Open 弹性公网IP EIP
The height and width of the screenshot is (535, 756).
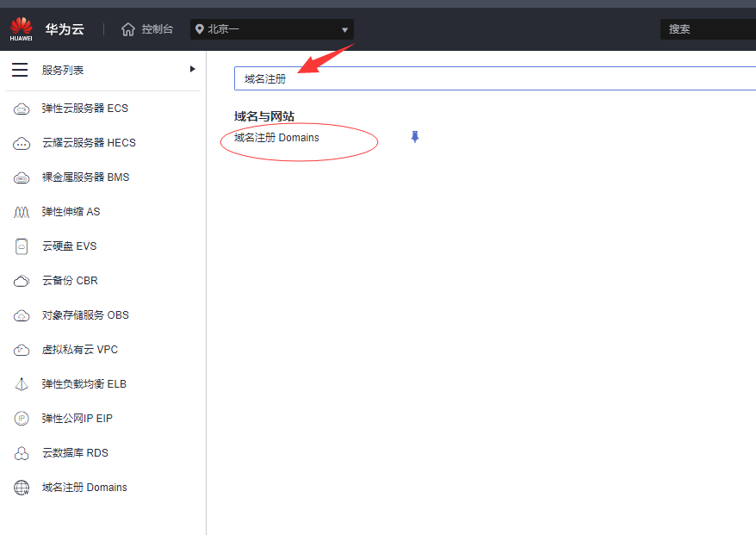77,418
